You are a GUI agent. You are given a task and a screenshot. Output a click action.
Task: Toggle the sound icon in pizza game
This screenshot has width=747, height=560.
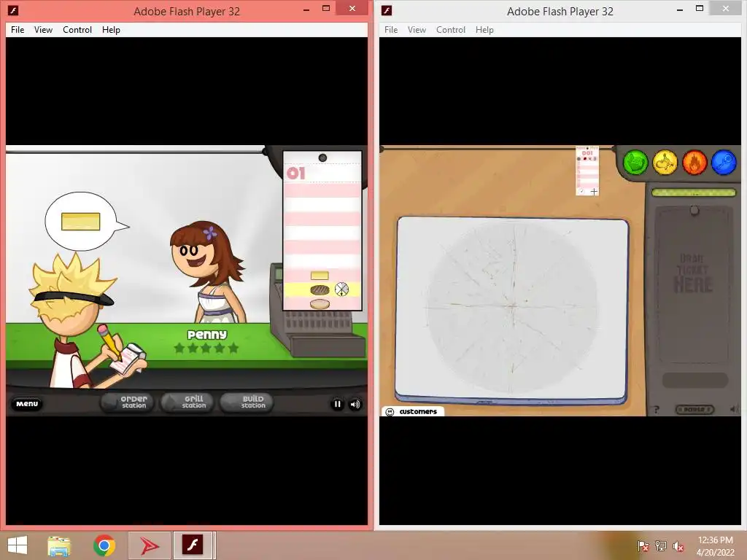point(734,409)
